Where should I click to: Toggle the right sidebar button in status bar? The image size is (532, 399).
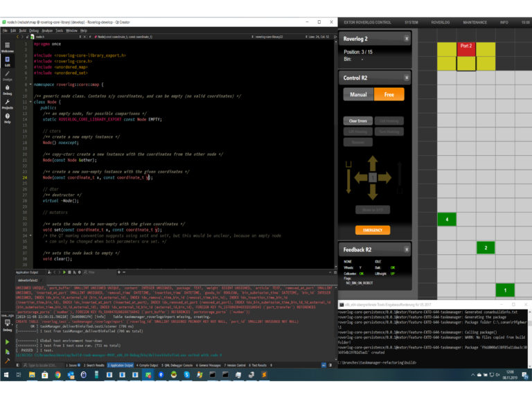tap(330, 365)
